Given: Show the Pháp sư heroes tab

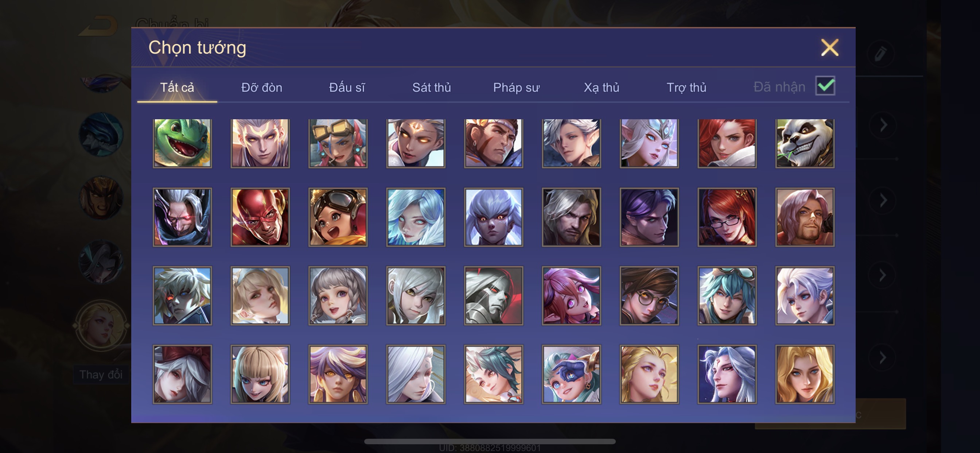Looking at the screenshot, I should pyautogui.click(x=516, y=88).
